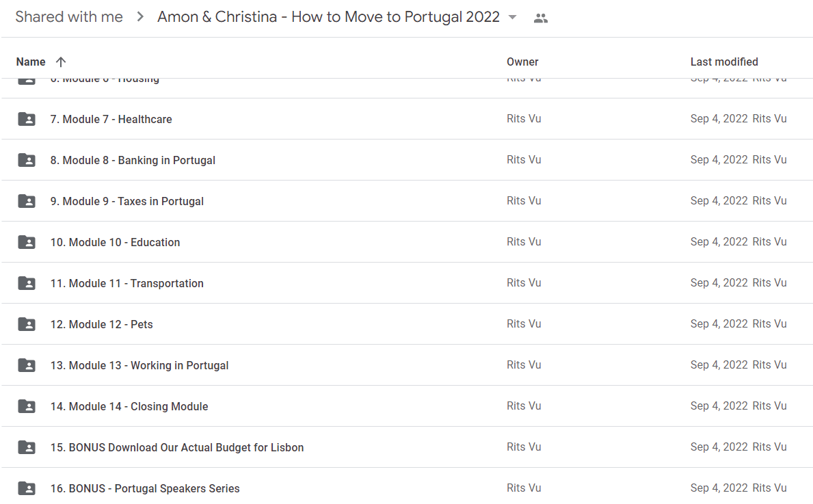Select the Module 8 Banking folder icon

point(27,160)
